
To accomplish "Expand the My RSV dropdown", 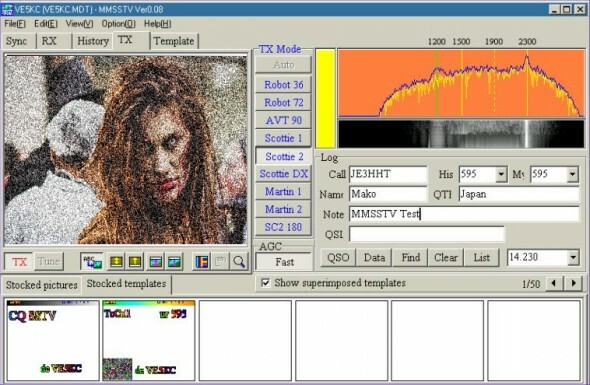I will (572, 174).
